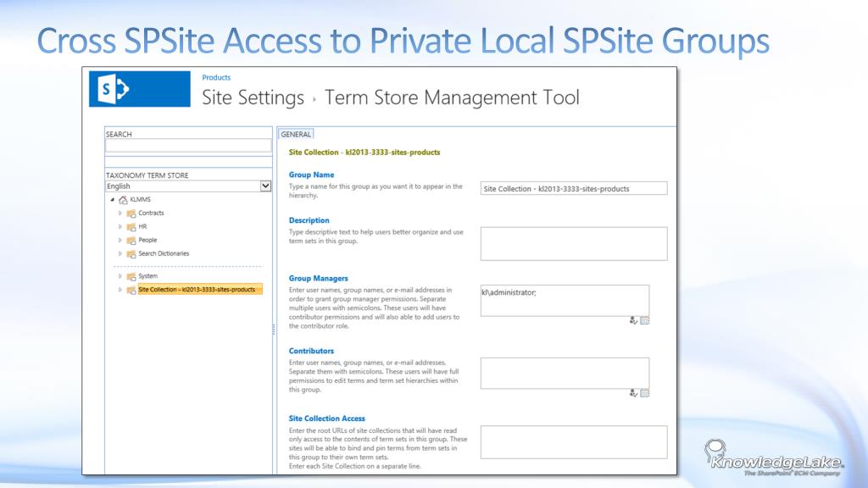Click the 'Site Collection Access' section heading

(326, 419)
